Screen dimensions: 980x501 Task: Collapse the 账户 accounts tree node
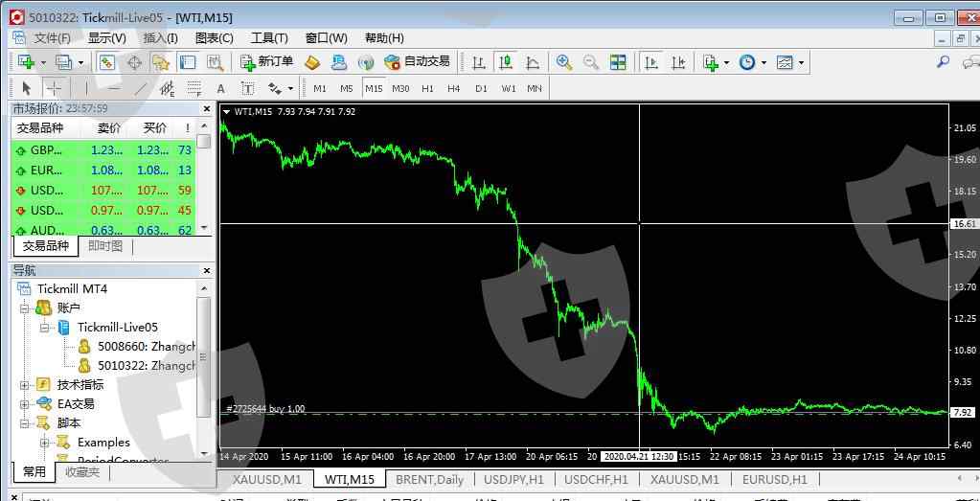(x=24, y=307)
